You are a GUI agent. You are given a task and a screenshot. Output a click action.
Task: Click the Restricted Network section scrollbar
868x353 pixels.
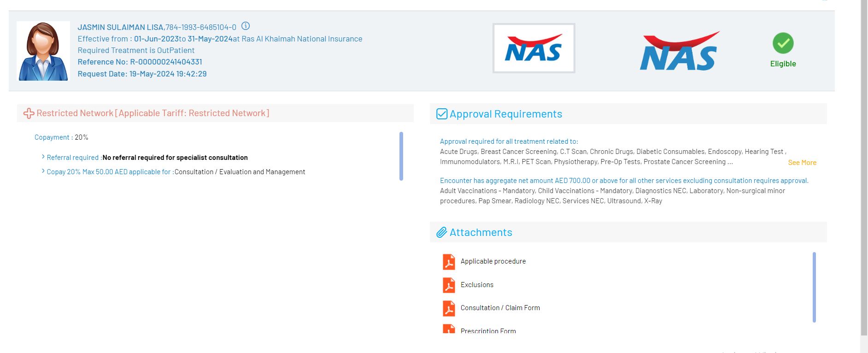(401, 156)
